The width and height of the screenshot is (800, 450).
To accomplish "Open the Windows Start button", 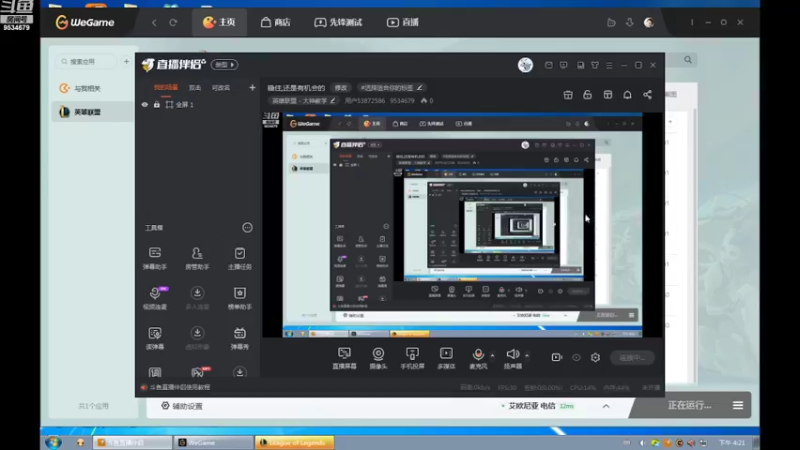I will pyautogui.click(x=53, y=442).
